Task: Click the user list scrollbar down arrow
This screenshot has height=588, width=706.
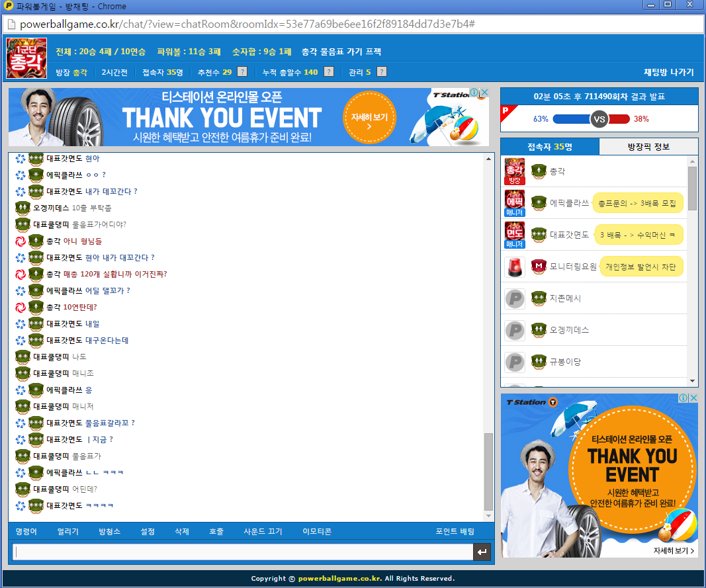Action: pos(693,382)
